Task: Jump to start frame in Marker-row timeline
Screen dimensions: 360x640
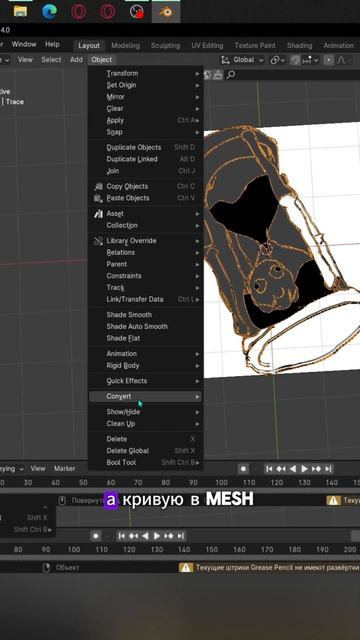Action: pos(269,469)
